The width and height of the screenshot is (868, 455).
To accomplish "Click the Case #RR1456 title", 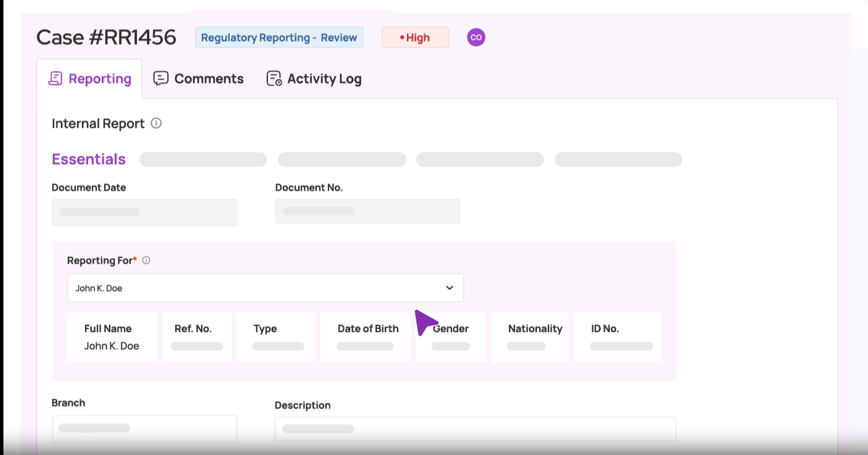I will pyautogui.click(x=106, y=36).
